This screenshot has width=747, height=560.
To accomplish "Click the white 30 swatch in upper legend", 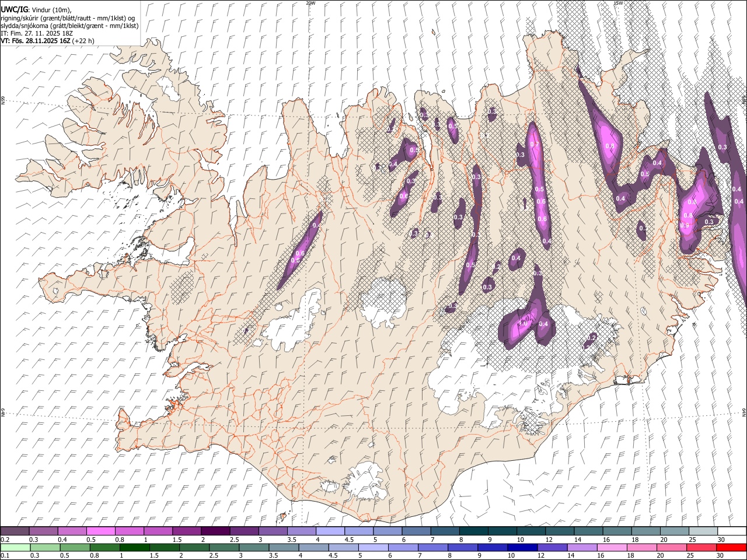I will point(732,531).
